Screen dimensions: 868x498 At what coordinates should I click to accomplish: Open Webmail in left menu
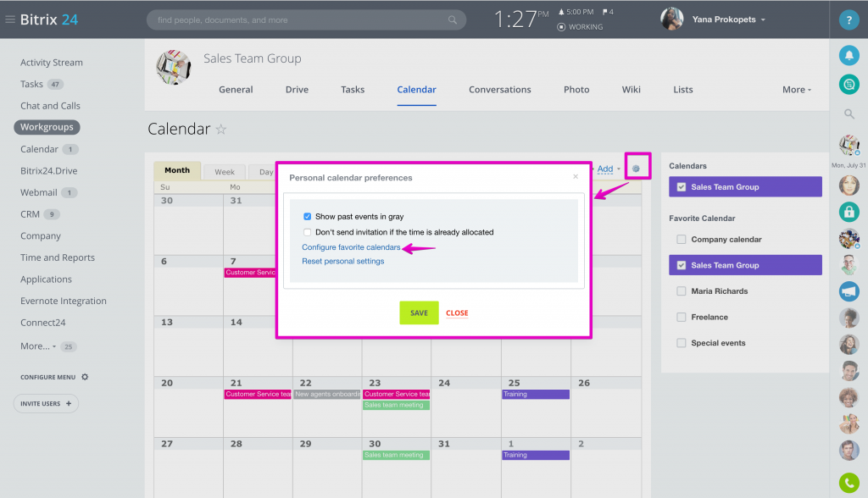coord(39,192)
